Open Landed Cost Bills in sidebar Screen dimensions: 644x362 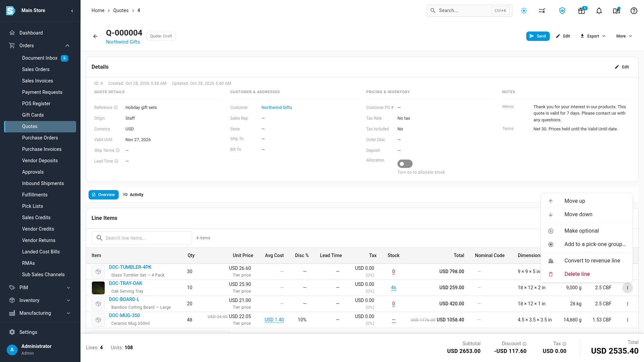[40, 252]
